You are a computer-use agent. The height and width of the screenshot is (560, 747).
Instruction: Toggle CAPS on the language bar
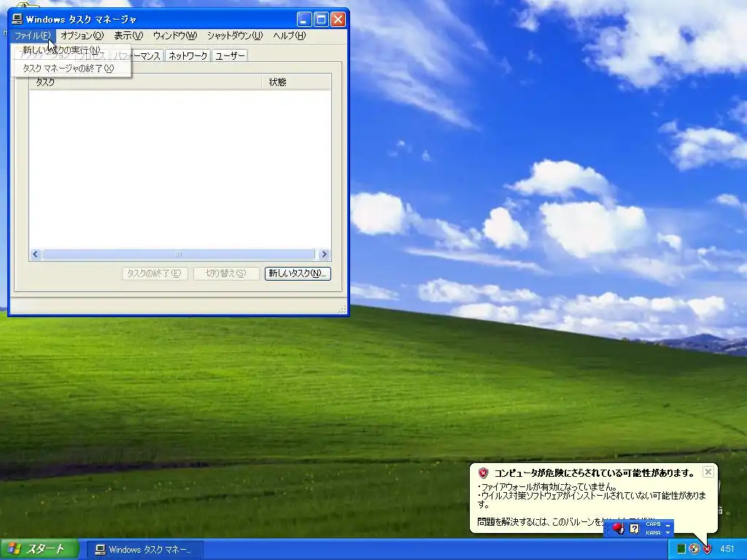(653, 524)
